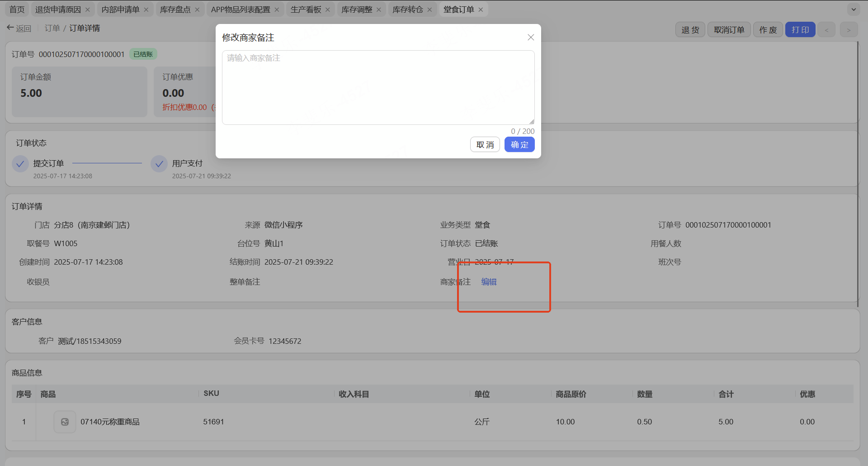Screen dimensions: 868x466
Task: Click the 台位号 value 黄山1
Action: [274, 243]
